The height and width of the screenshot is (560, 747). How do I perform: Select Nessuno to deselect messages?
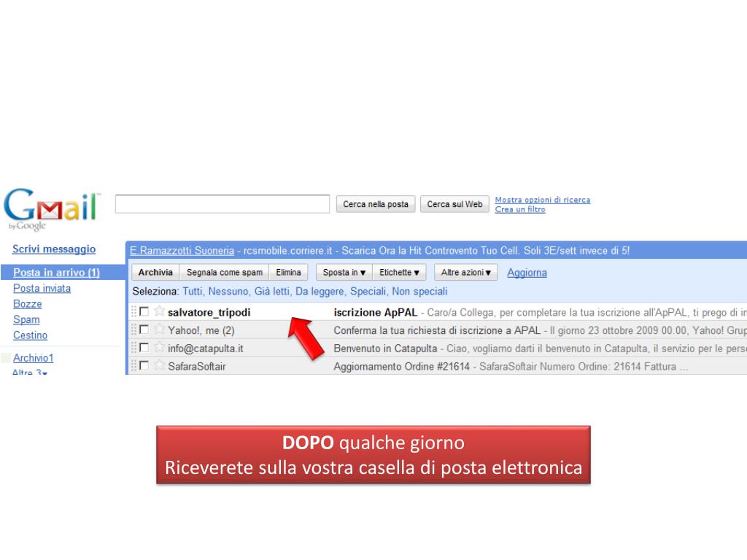click(x=228, y=292)
